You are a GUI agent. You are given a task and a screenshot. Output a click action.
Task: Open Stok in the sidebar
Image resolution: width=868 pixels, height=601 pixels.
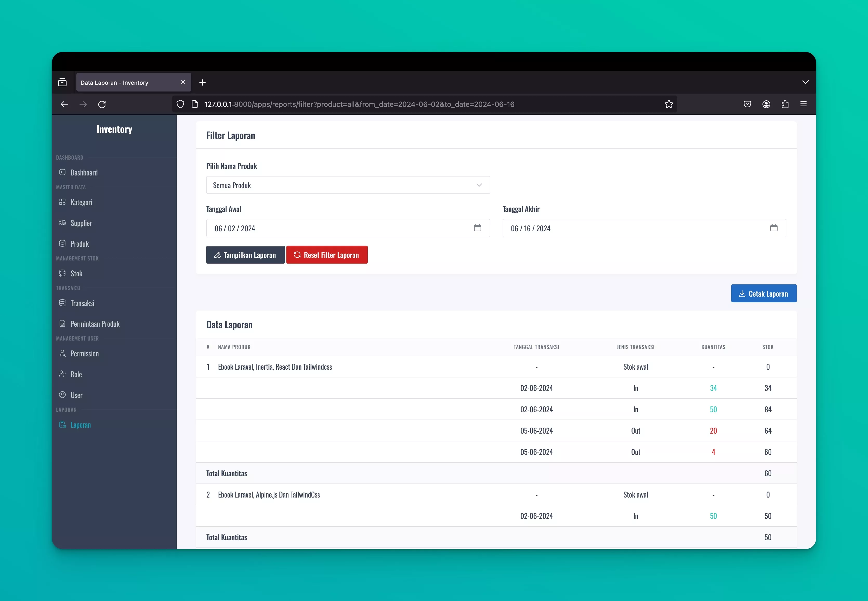tap(76, 273)
